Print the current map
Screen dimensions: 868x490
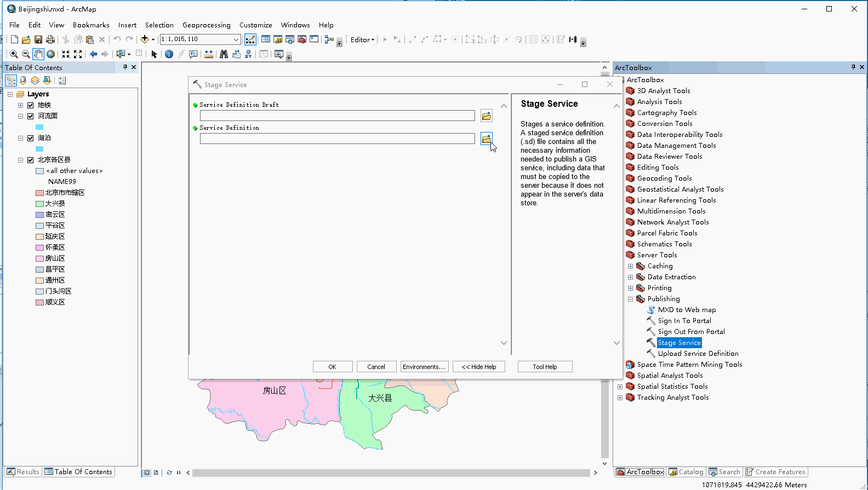point(50,39)
